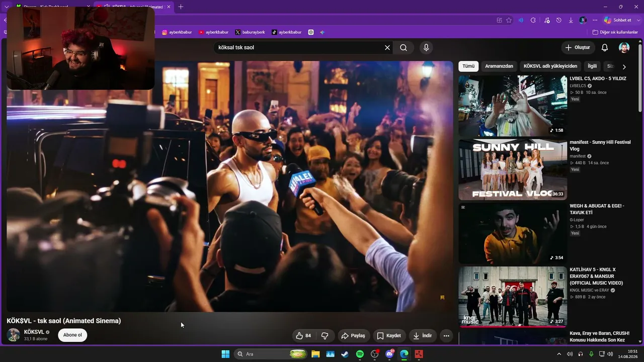Subscribe with the Abone ol button
Image resolution: width=644 pixels, height=362 pixels.
pos(72,335)
